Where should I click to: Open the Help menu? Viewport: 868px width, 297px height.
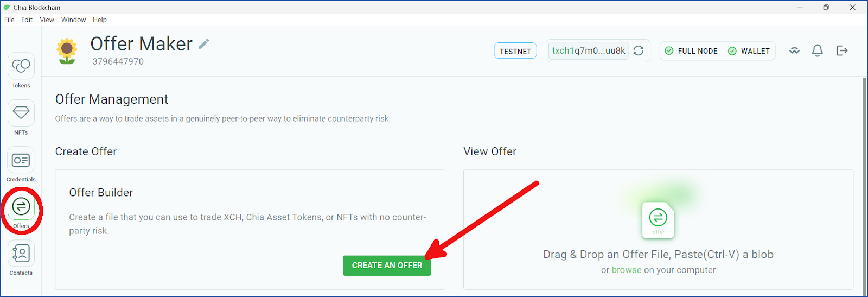click(x=100, y=20)
